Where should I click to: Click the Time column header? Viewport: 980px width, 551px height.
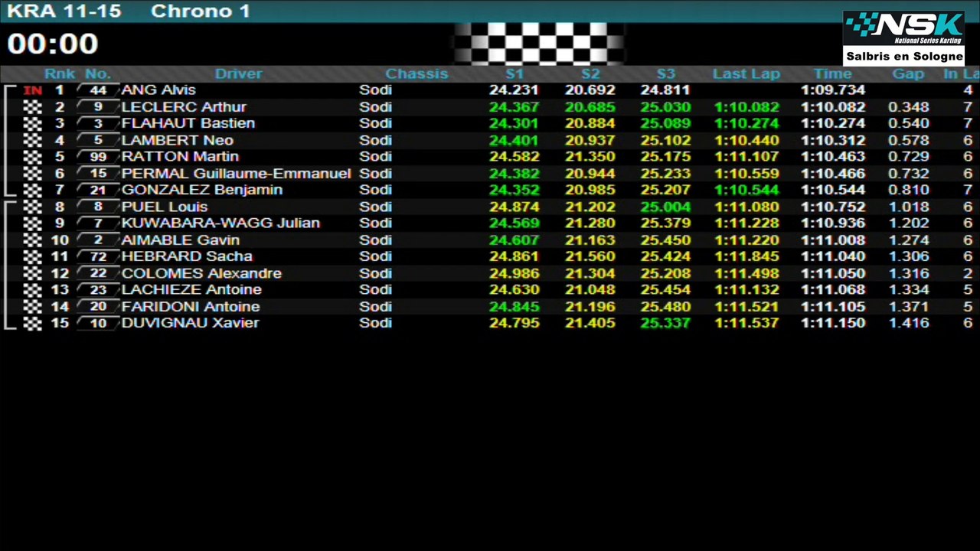[x=832, y=74]
